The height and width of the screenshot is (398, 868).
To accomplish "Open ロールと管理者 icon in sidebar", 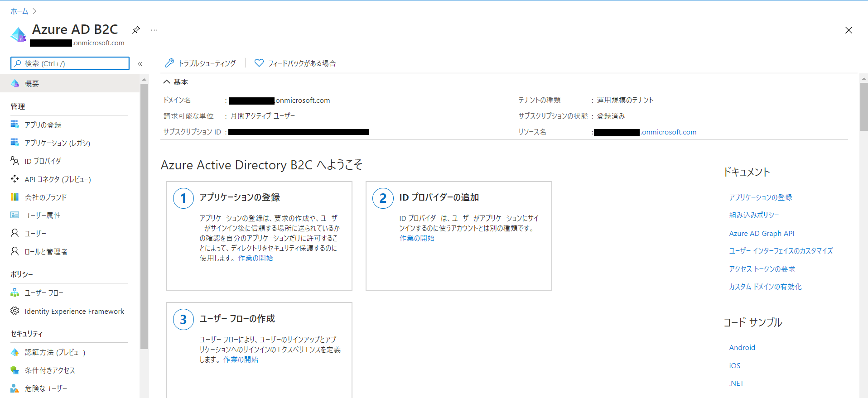I will [15, 251].
